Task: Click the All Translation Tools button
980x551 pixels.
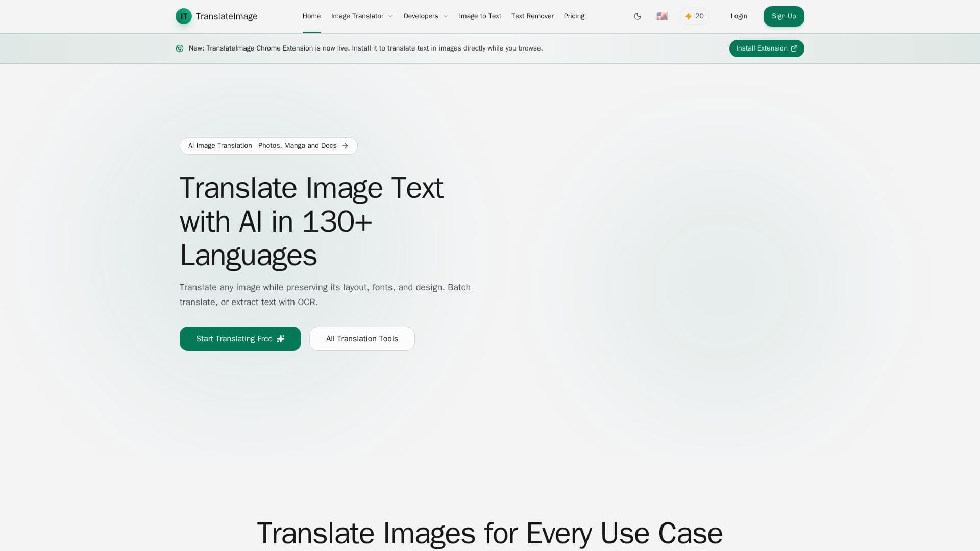Action: [x=362, y=339]
